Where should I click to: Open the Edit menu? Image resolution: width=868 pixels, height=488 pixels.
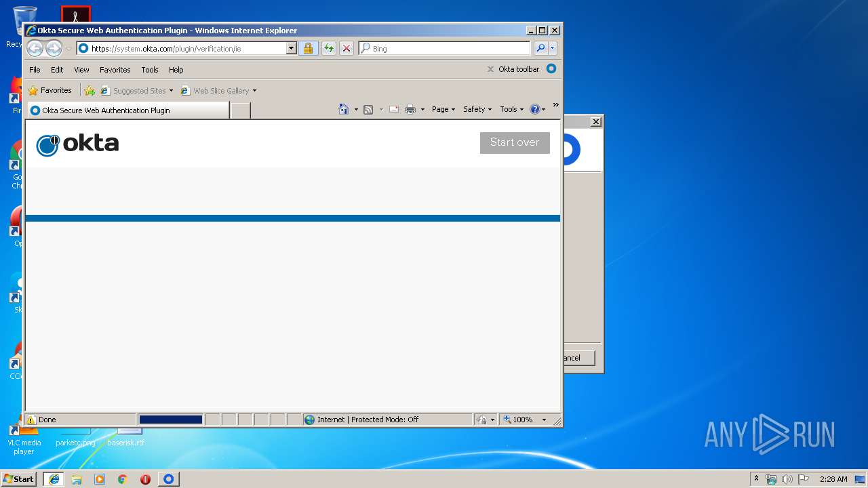click(57, 70)
